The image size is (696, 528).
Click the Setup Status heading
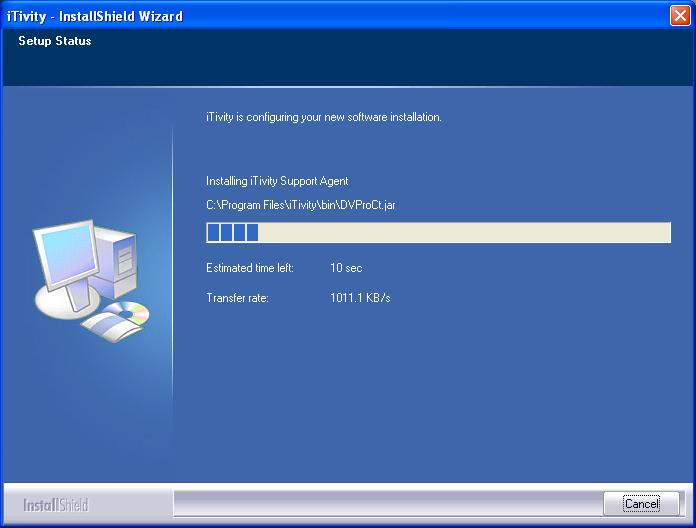(55, 41)
